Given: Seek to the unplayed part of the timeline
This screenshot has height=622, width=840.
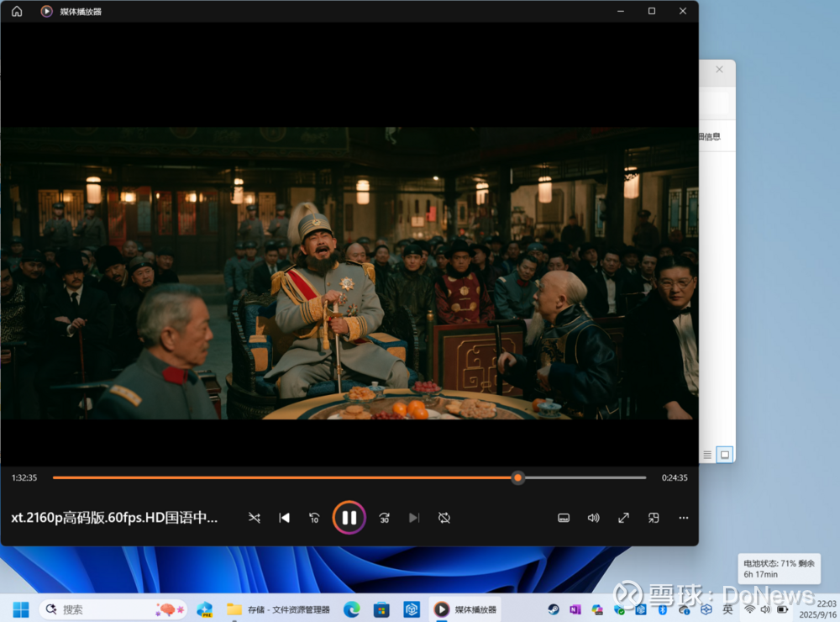Looking at the screenshot, I should coord(585,477).
